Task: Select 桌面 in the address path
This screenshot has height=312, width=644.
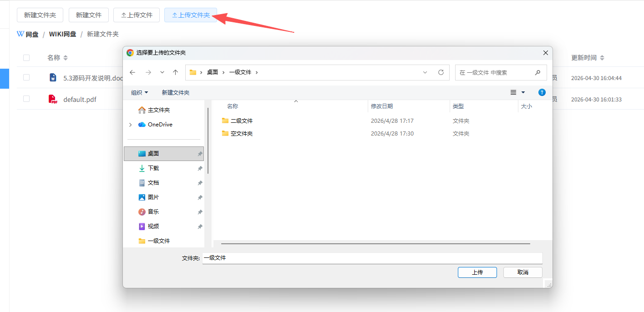Action: [213, 72]
